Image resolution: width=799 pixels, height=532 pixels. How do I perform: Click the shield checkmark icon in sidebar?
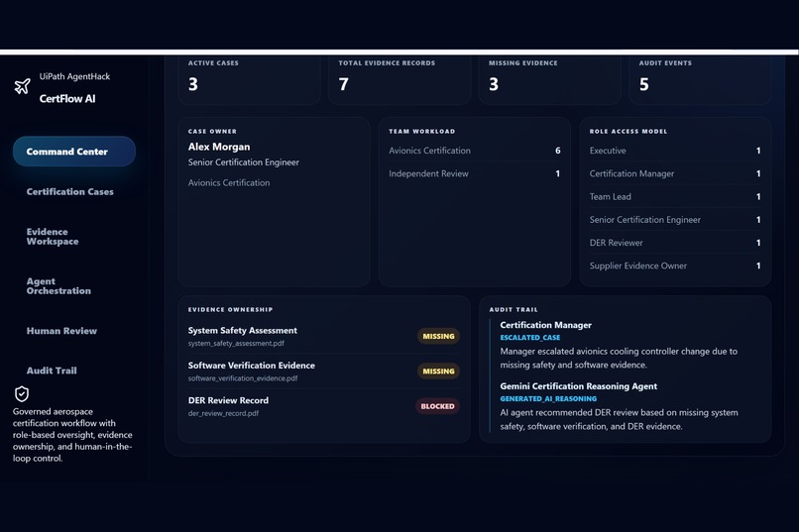(22, 393)
